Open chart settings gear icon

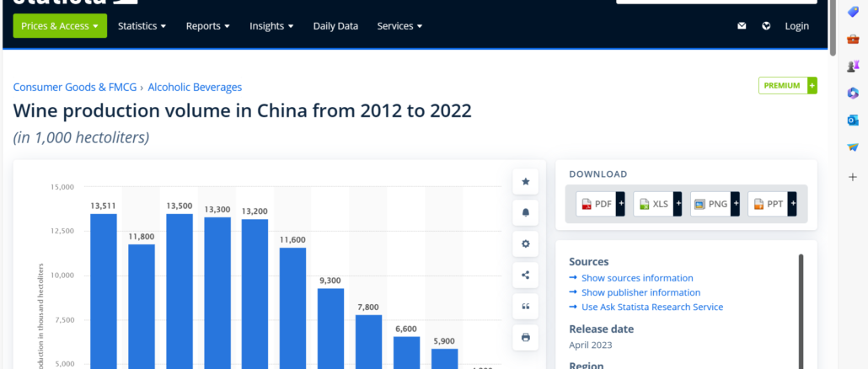pos(526,243)
